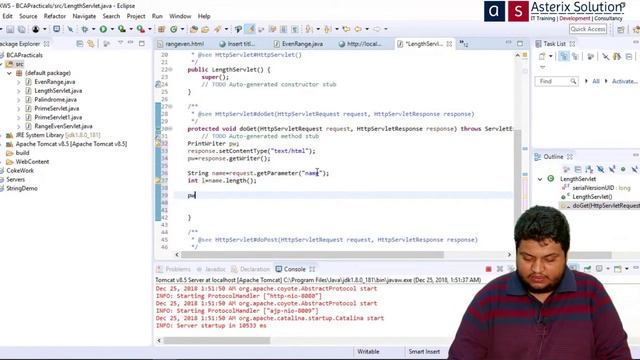The width and height of the screenshot is (640, 360).
Task: Toggle Sort in Outline toolbar
Action: click(589, 169)
